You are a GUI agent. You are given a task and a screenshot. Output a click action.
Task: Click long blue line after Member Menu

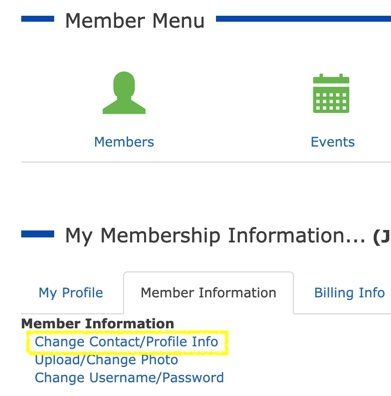point(303,19)
